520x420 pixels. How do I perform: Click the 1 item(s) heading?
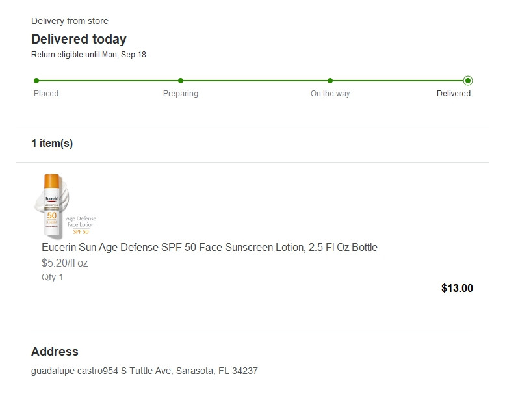point(52,143)
